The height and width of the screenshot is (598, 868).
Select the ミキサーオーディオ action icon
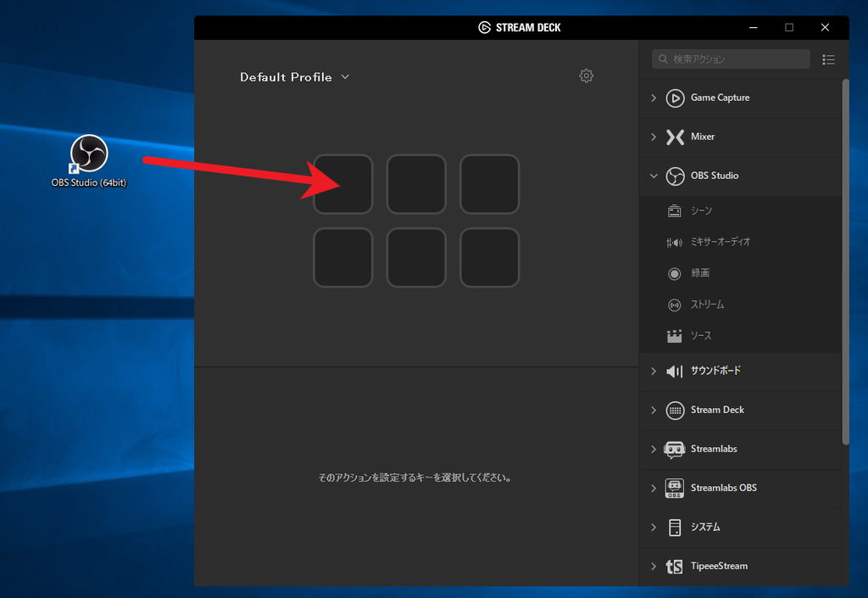pos(674,243)
